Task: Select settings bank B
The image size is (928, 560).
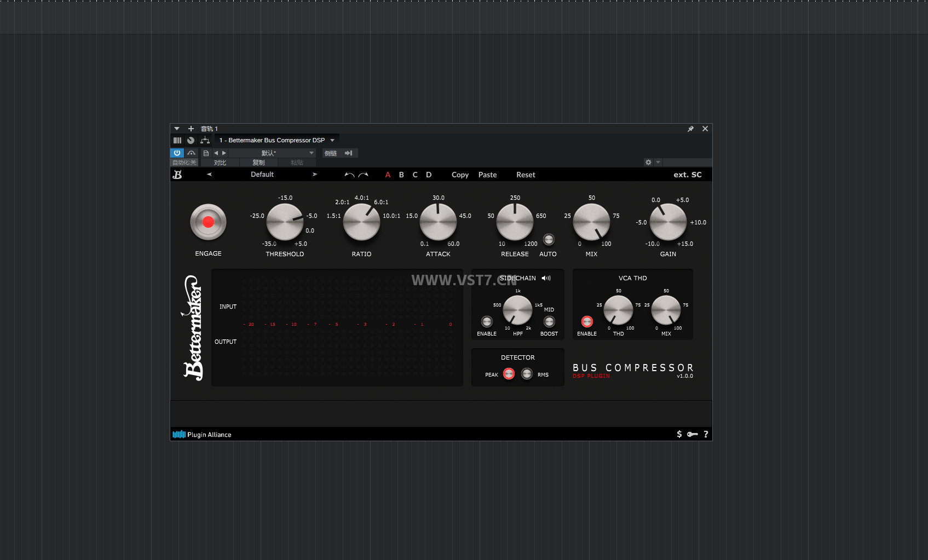Action: pos(401,175)
